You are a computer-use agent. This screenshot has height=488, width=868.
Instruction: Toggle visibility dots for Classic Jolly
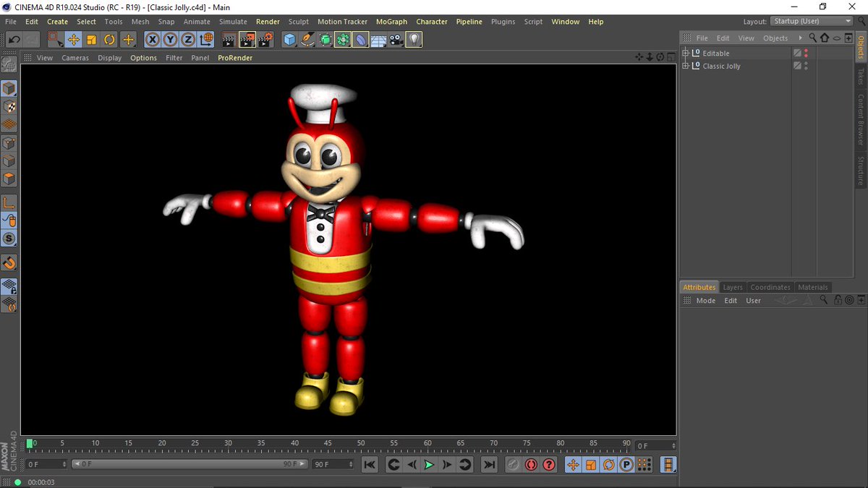pos(806,66)
